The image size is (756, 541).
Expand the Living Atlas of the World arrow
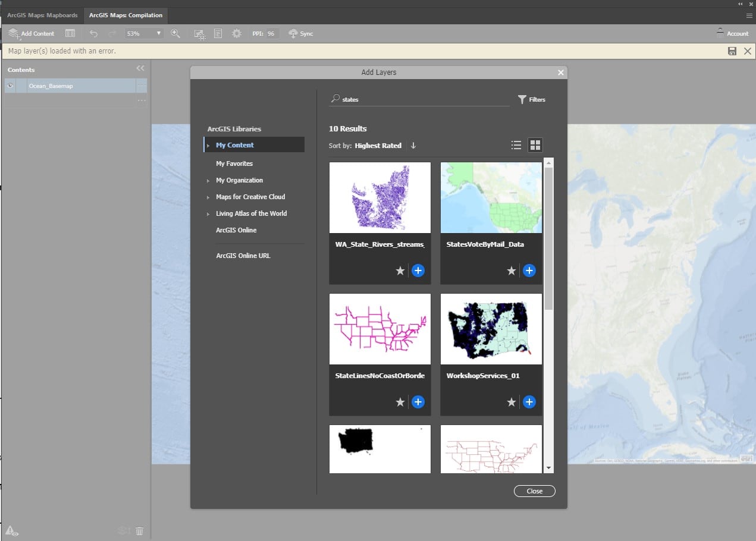tap(208, 214)
